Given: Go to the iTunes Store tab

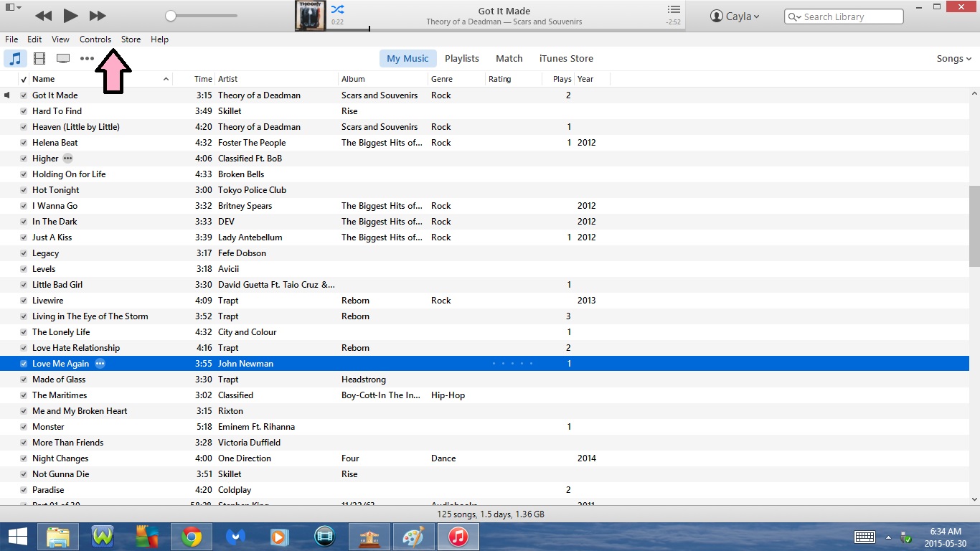Looking at the screenshot, I should (566, 59).
